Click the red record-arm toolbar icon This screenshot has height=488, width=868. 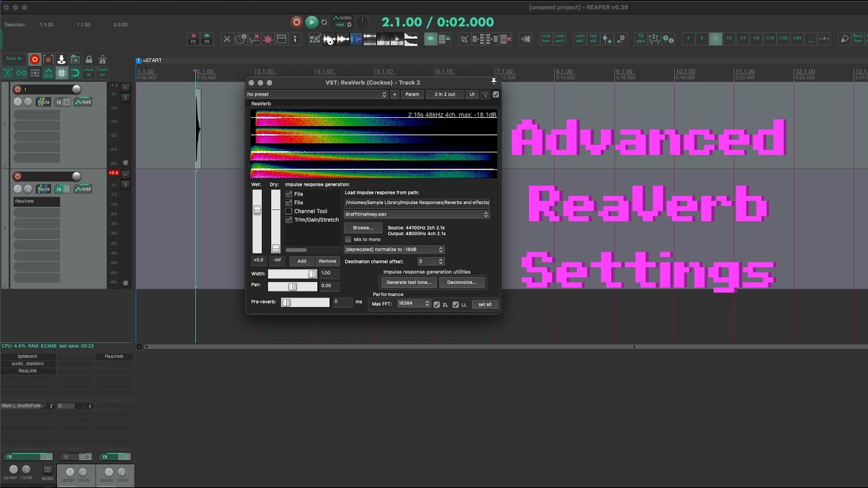click(35, 60)
